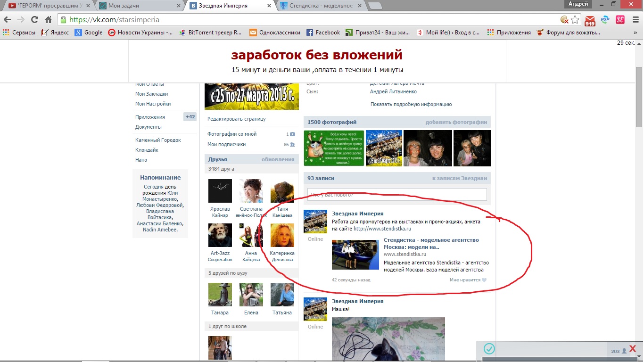Click Редактировать страницу

click(x=237, y=119)
